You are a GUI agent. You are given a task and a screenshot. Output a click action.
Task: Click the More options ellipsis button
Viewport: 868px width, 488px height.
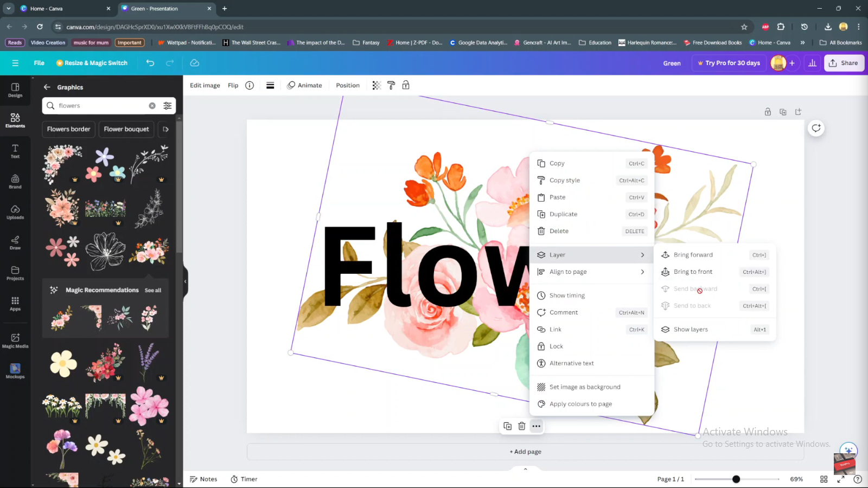tap(536, 426)
